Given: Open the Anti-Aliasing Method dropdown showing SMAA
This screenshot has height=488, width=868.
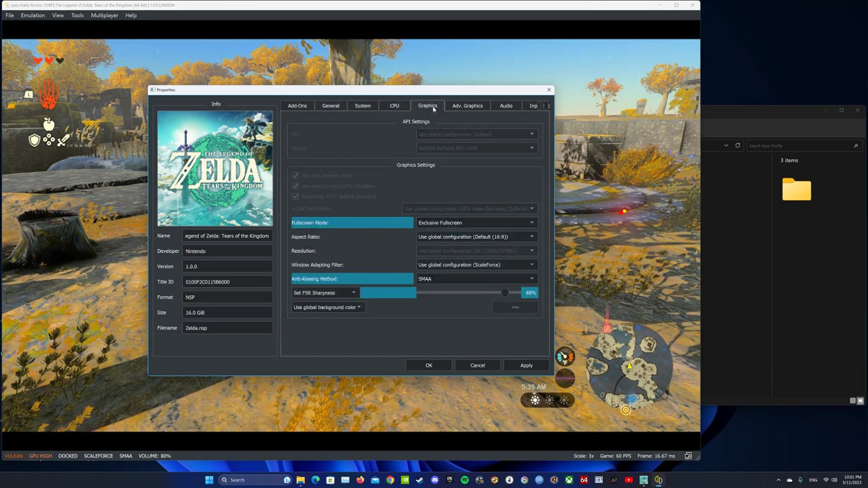Looking at the screenshot, I should point(476,279).
